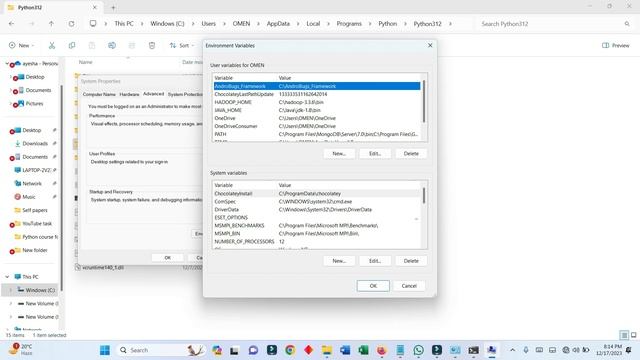The width and height of the screenshot is (640, 360).
Task: Go back with the Explorer back arrow
Action: click(11, 24)
